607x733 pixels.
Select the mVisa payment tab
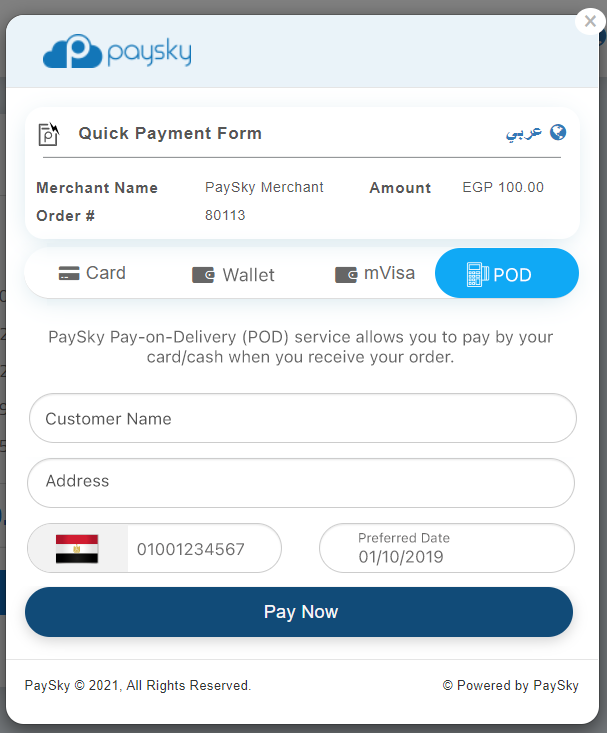[375, 274]
